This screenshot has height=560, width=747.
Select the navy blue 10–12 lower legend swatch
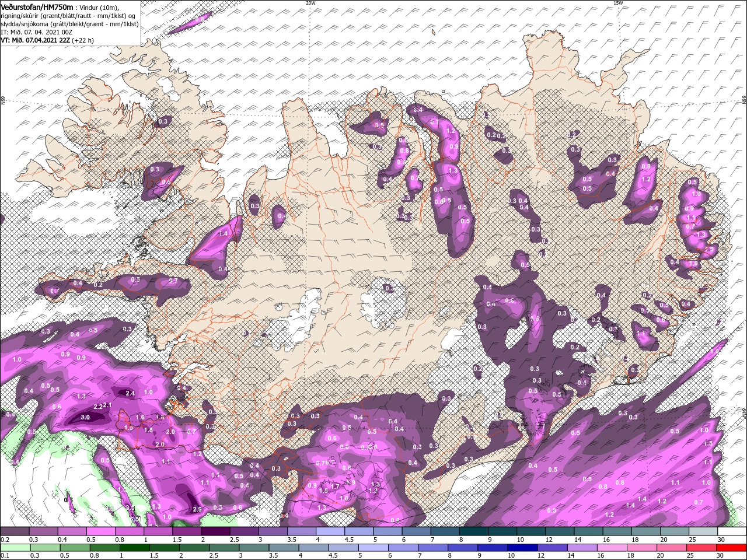[x=522, y=548]
